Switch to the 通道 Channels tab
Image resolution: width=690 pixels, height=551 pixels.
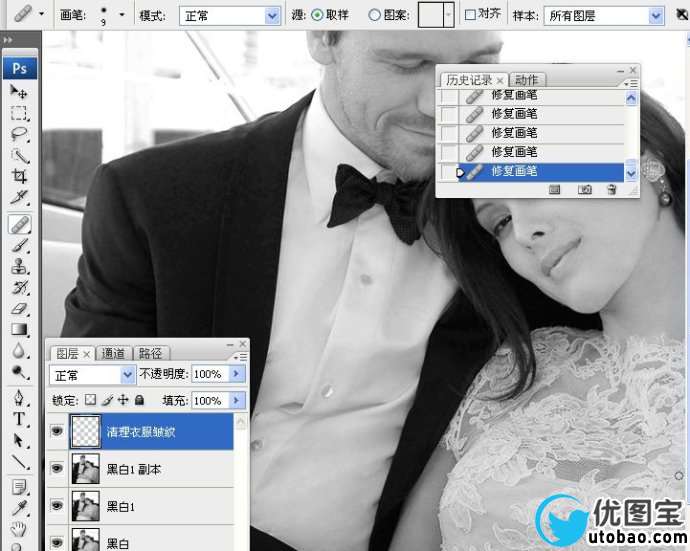click(x=113, y=353)
